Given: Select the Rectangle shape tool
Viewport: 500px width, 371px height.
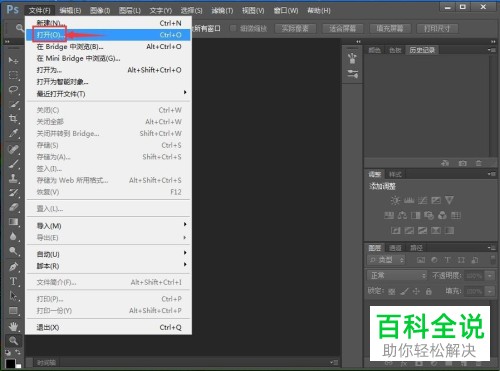Looking at the screenshot, I should pos(13,311).
